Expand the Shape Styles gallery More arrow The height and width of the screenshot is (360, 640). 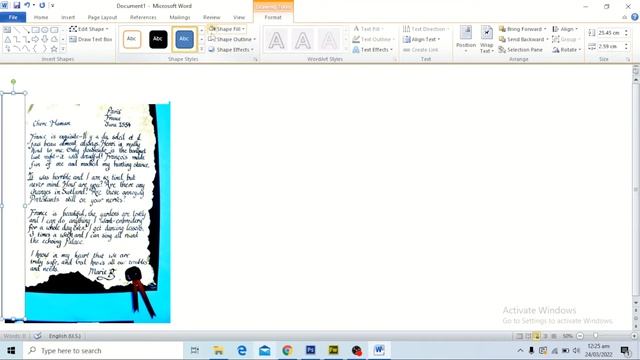(x=201, y=49)
